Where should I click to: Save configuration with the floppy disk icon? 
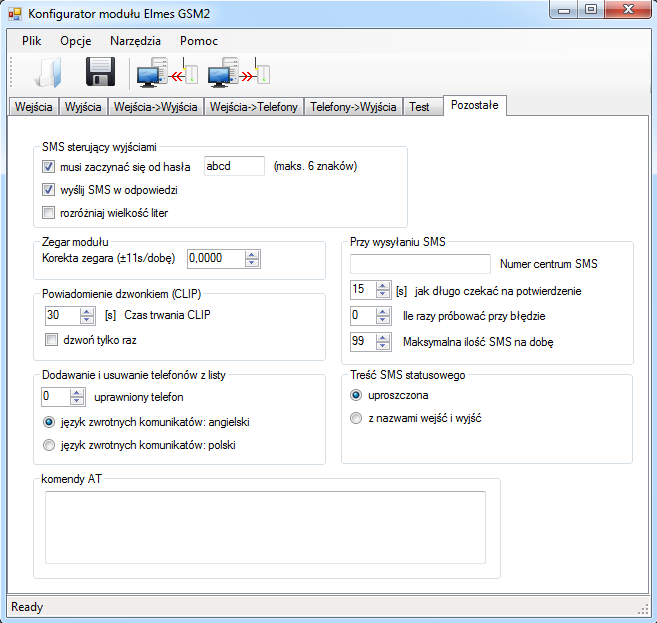(x=100, y=72)
